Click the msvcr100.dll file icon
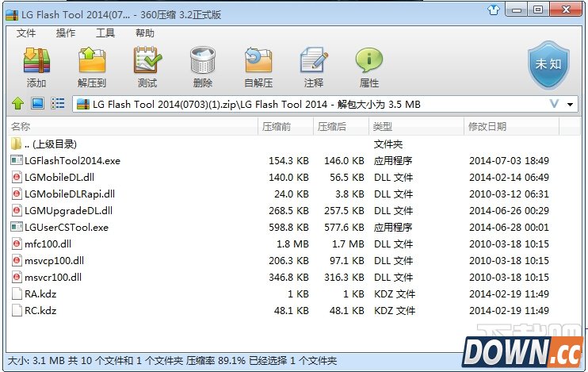This screenshot has width=588, height=372. tap(17, 277)
